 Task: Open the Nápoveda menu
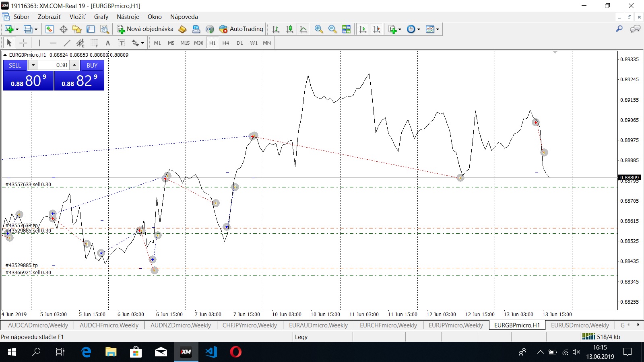[x=184, y=17]
